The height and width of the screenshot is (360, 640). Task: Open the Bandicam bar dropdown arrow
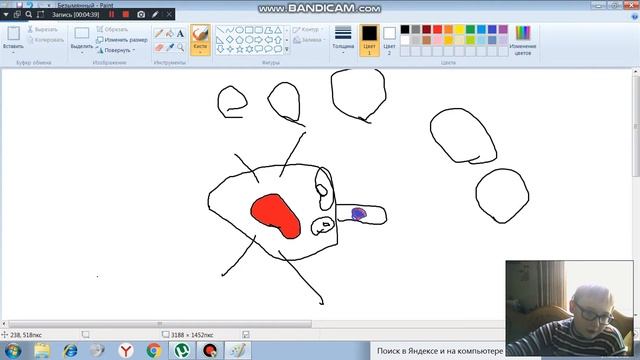point(6,14)
